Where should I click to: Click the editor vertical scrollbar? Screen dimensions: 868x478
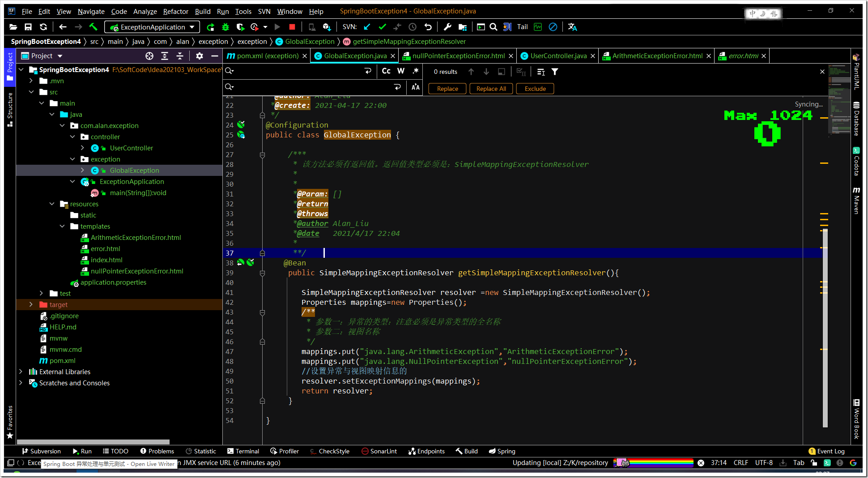click(825, 327)
